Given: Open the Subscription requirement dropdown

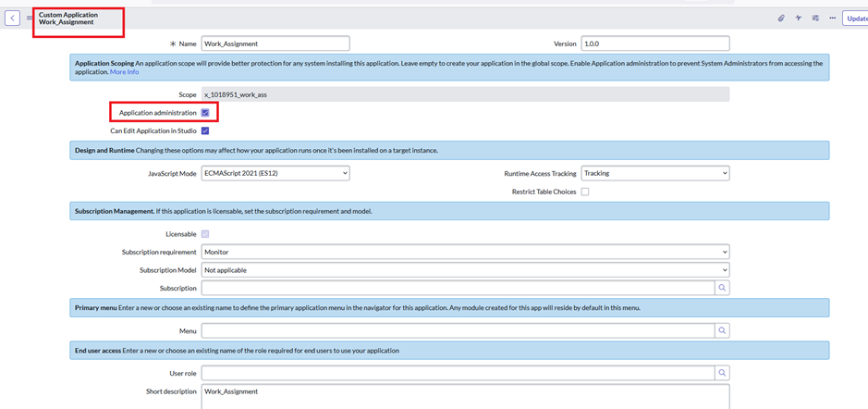Looking at the screenshot, I should click(465, 252).
